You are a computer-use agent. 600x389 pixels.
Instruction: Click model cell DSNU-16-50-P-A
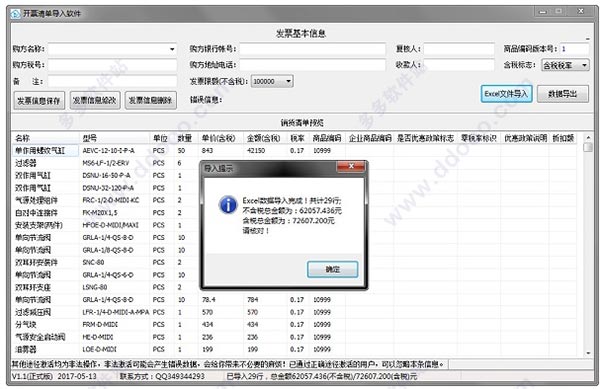pos(114,176)
